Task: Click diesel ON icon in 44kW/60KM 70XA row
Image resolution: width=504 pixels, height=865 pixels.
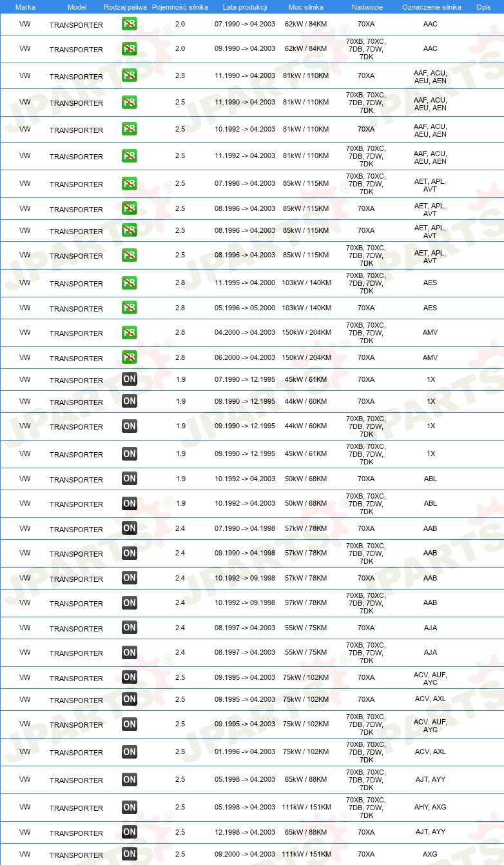Action: click(x=129, y=401)
